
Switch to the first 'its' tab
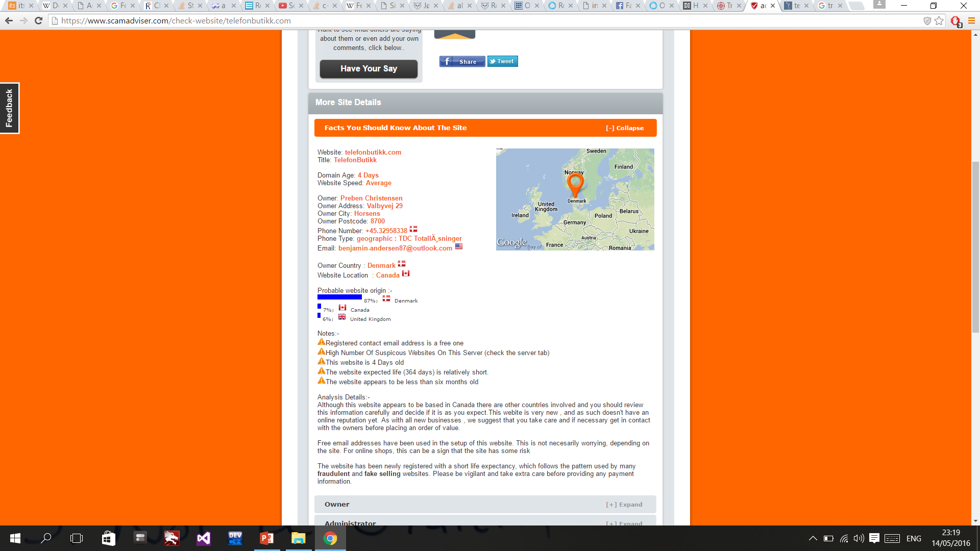click(19, 6)
